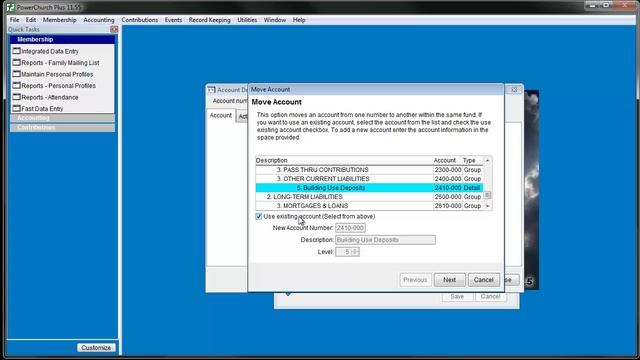Click the Account column header
Image resolution: width=640 pixels, height=360 pixels.
tap(447, 160)
